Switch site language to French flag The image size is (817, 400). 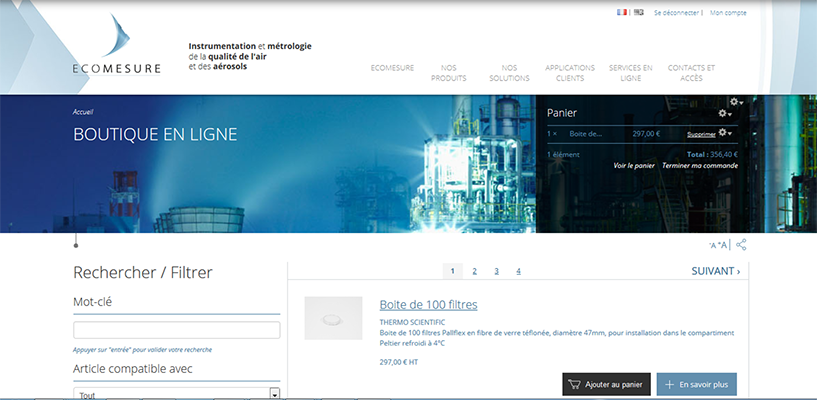click(622, 12)
